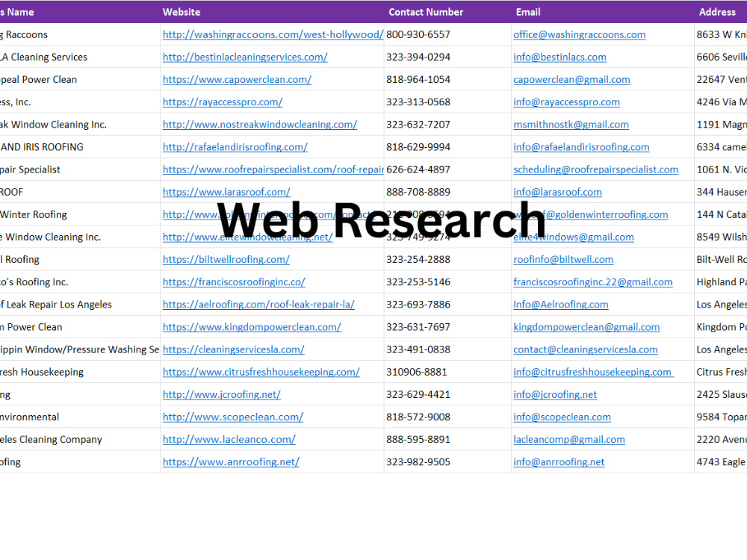The width and height of the screenshot is (747, 560).
Task: Select phone number 800-930-6557
Action: [x=418, y=35]
